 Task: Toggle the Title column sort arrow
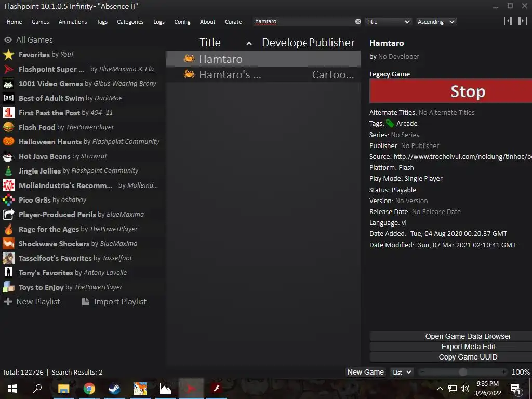tap(249, 43)
